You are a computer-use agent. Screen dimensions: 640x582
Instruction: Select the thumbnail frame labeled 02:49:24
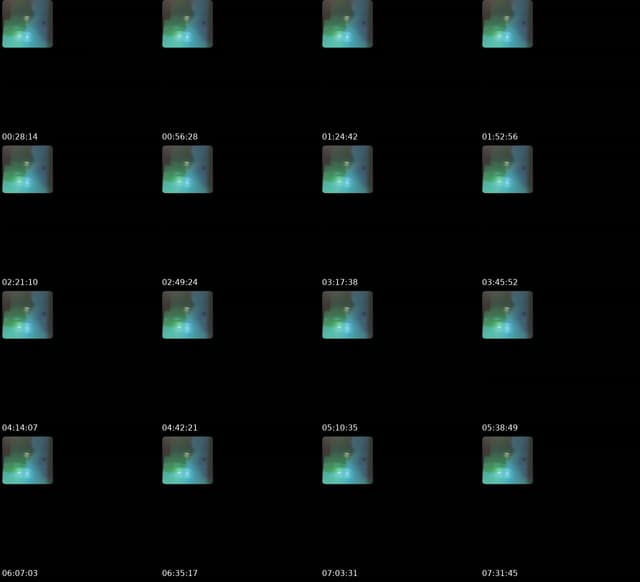point(187,169)
